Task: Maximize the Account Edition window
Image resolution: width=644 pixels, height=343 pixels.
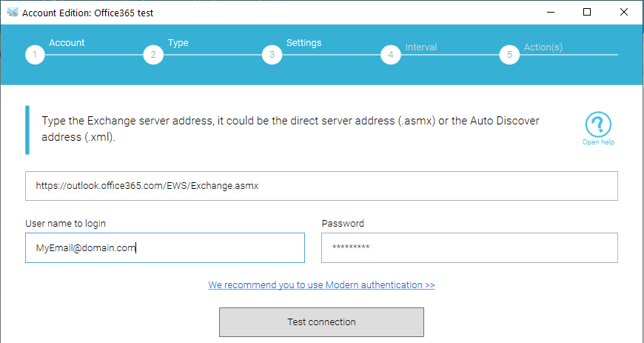Action: click(587, 13)
